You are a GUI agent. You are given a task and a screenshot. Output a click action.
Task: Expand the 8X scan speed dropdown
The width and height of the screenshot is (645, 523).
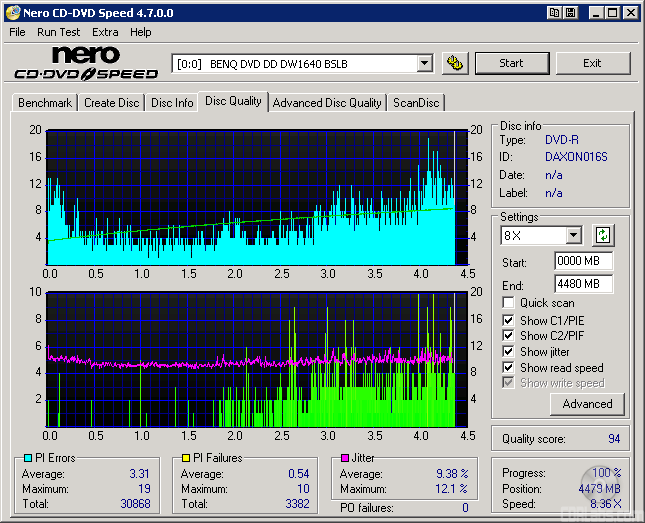click(573, 236)
